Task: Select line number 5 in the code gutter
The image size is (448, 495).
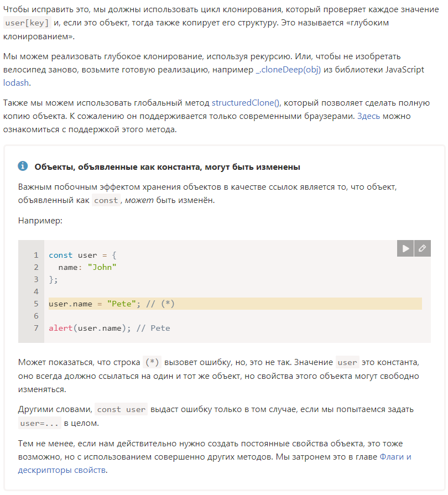Action: pyautogui.click(x=36, y=304)
